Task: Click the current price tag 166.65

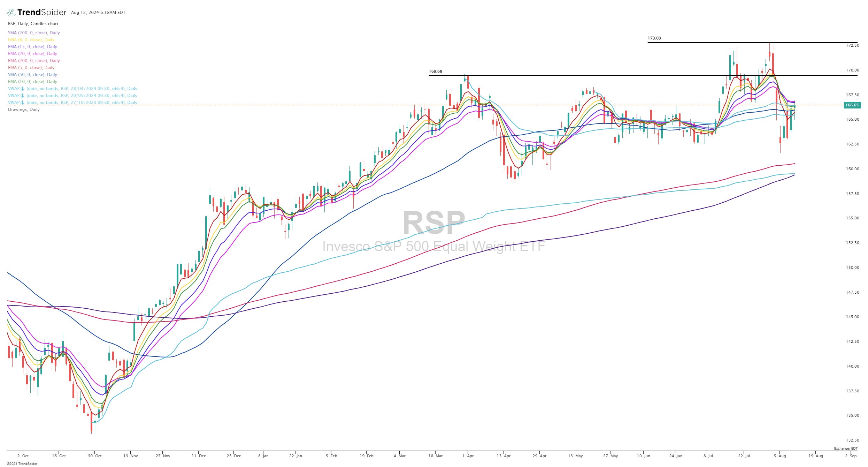Action: pos(852,105)
